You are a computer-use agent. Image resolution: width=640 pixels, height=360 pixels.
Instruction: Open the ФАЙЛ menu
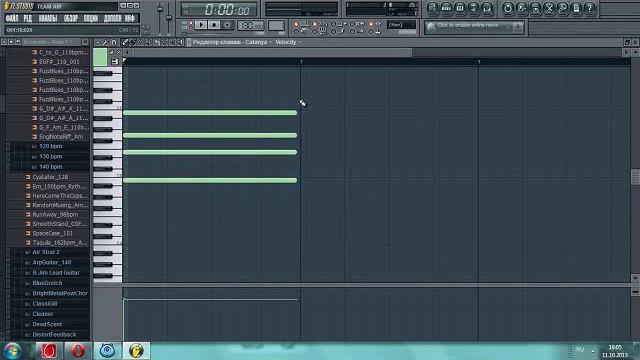pos(12,18)
